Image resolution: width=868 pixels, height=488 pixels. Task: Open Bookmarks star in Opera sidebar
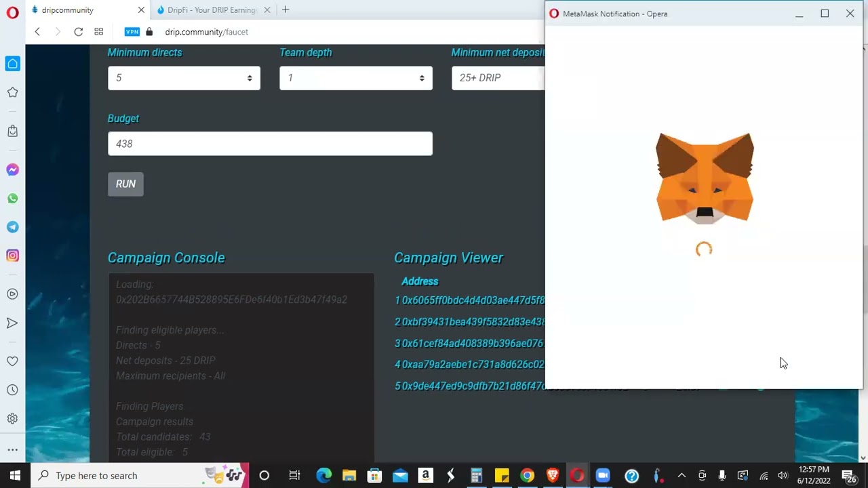point(12,92)
